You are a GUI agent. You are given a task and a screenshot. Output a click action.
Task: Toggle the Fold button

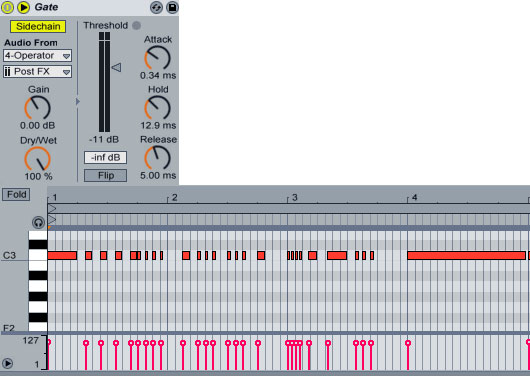click(16, 195)
